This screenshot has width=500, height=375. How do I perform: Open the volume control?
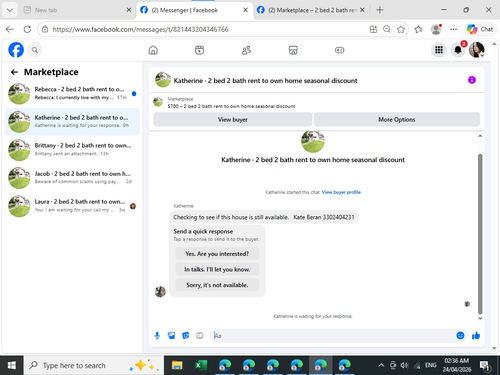coord(404,365)
